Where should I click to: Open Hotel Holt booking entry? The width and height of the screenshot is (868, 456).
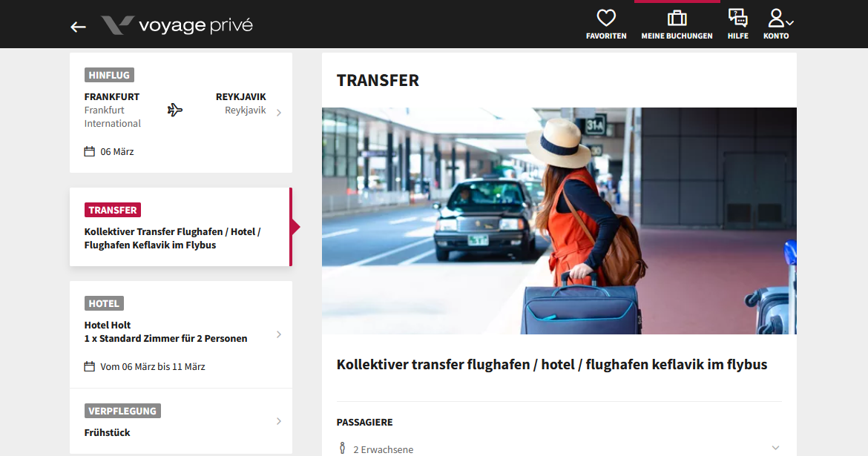pos(180,334)
